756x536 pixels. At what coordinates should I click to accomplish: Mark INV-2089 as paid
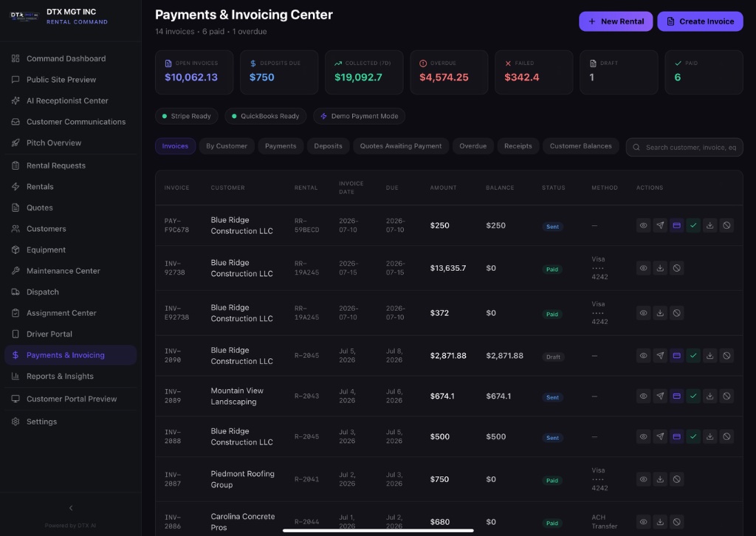click(693, 396)
